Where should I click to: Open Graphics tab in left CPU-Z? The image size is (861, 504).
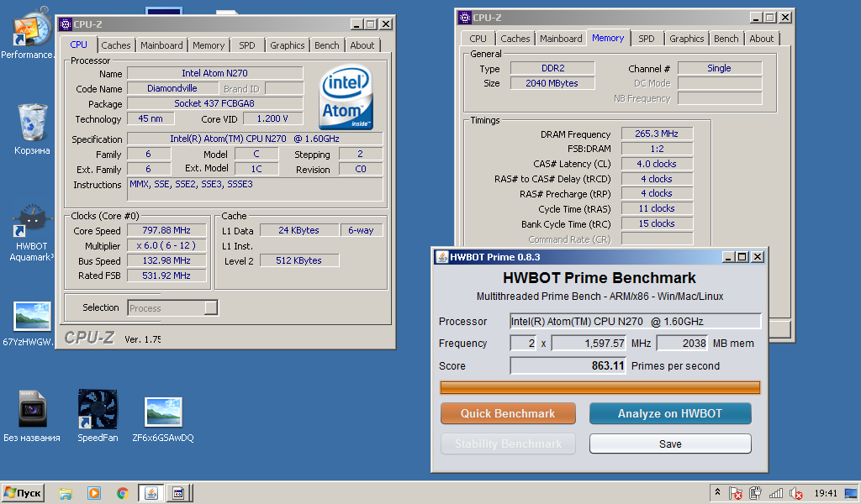[288, 45]
